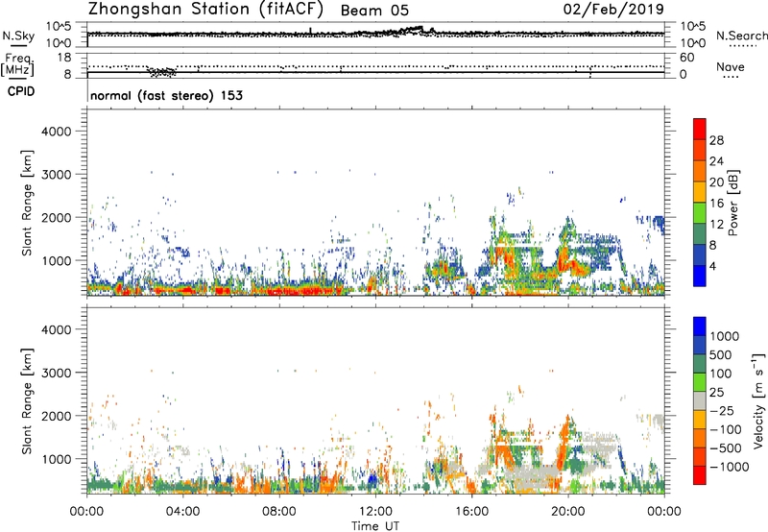768x532 pixels.
Task: Click the 'Freq. [MHz]' axis label
Action: coord(18,64)
